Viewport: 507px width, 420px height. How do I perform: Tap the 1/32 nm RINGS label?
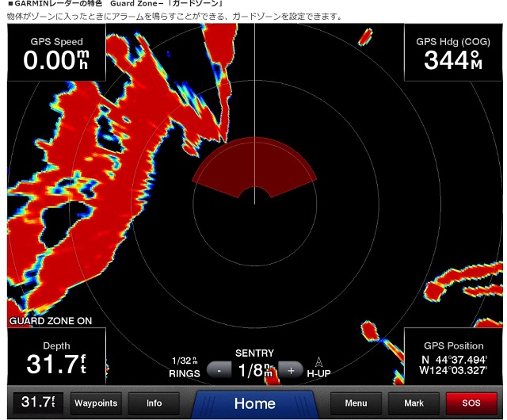(184, 367)
